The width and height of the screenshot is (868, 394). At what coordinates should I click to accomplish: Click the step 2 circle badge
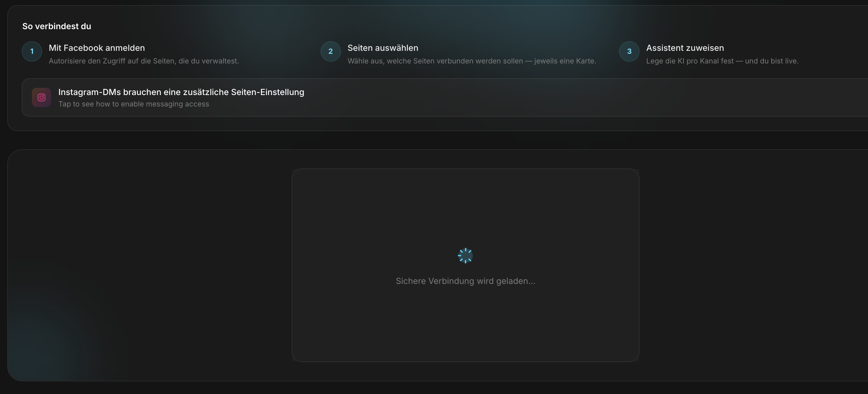[x=330, y=51]
